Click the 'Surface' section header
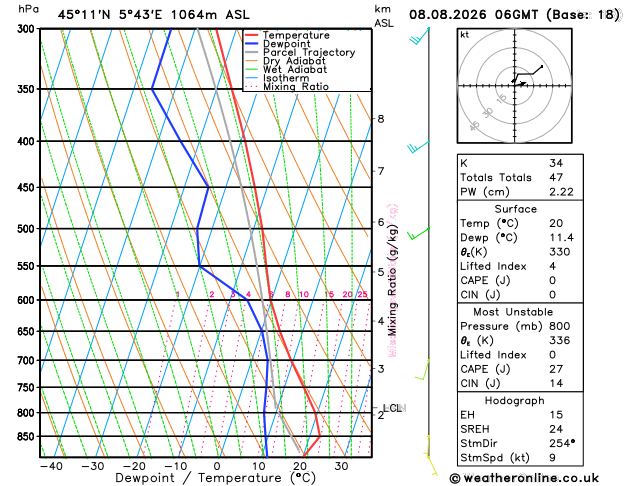Image resolution: width=629 pixels, height=486 pixels. click(x=515, y=209)
